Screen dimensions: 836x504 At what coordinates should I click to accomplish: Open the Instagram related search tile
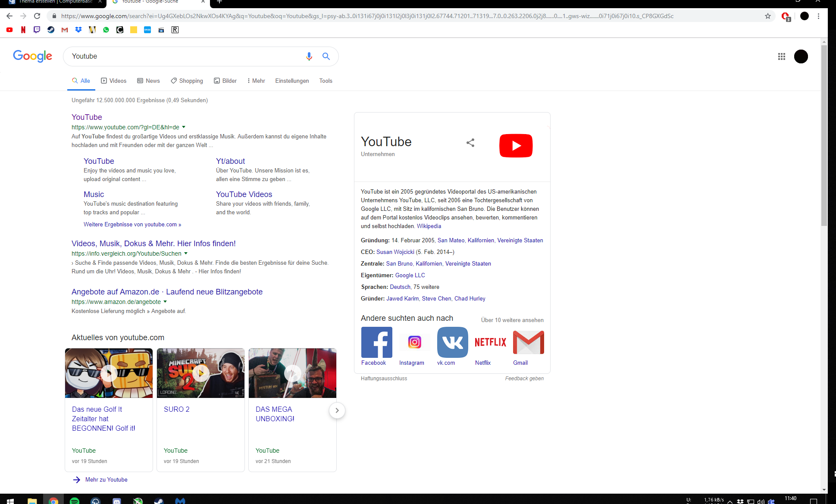point(414,347)
